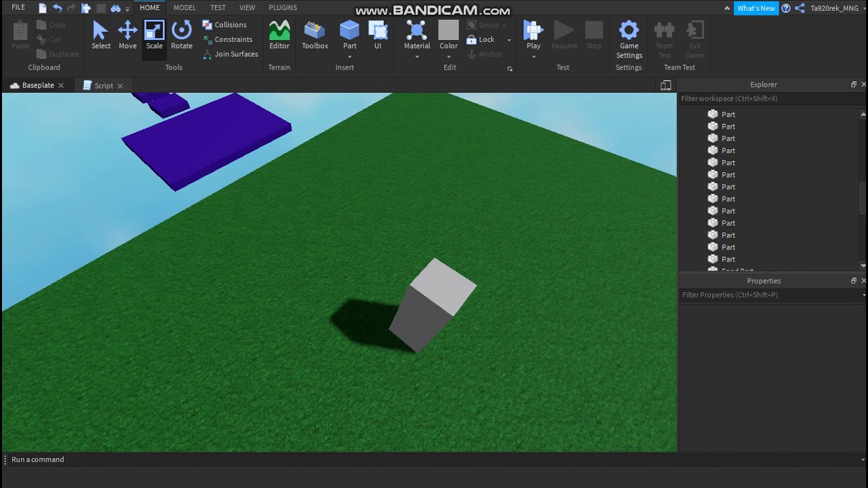Close the Baseplate tab
The height and width of the screenshot is (488, 868).
click(x=60, y=85)
